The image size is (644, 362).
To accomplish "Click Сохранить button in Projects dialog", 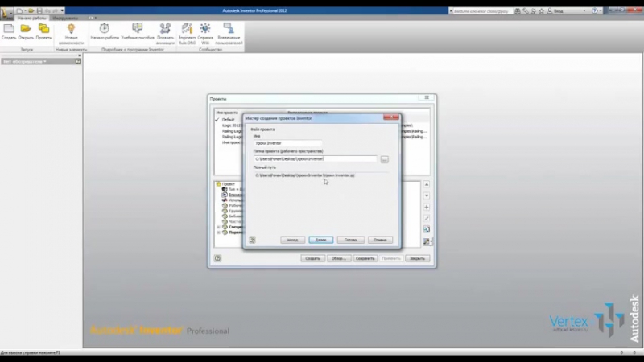I will (x=365, y=258).
